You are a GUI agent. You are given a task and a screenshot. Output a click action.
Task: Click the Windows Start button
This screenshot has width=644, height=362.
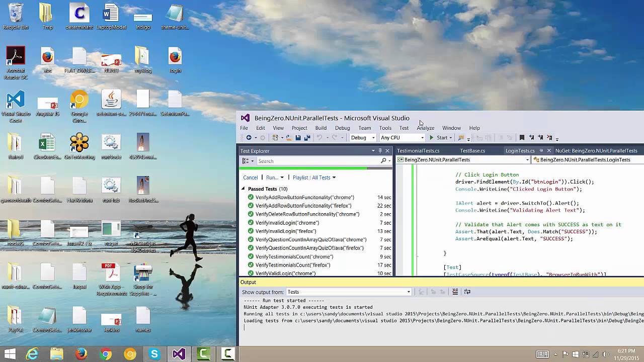[10, 354]
